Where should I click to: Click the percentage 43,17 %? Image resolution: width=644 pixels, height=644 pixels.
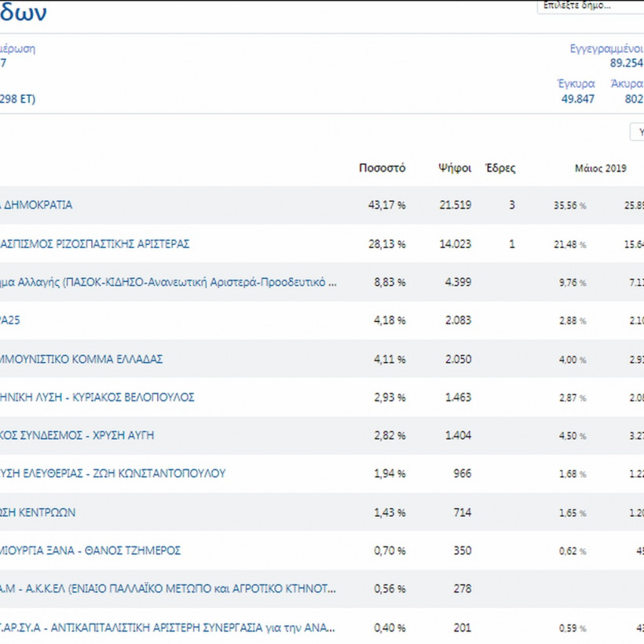pyautogui.click(x=386, y=205)
